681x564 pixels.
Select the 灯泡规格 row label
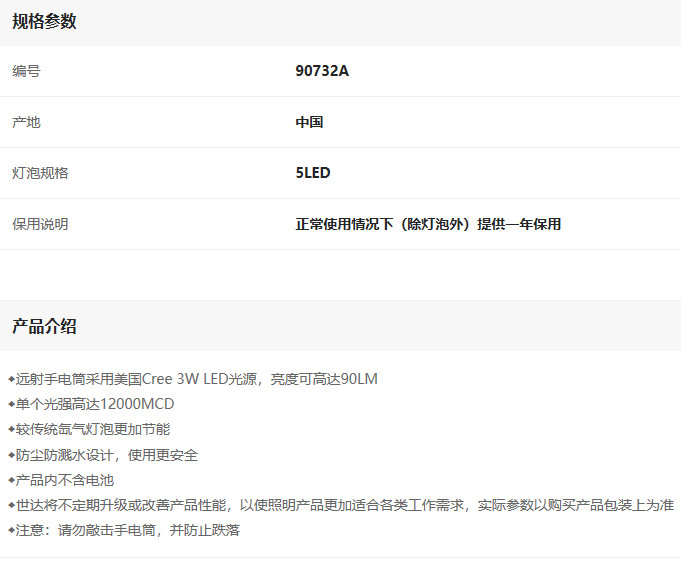pyautogui.click(x=40, y=173)
